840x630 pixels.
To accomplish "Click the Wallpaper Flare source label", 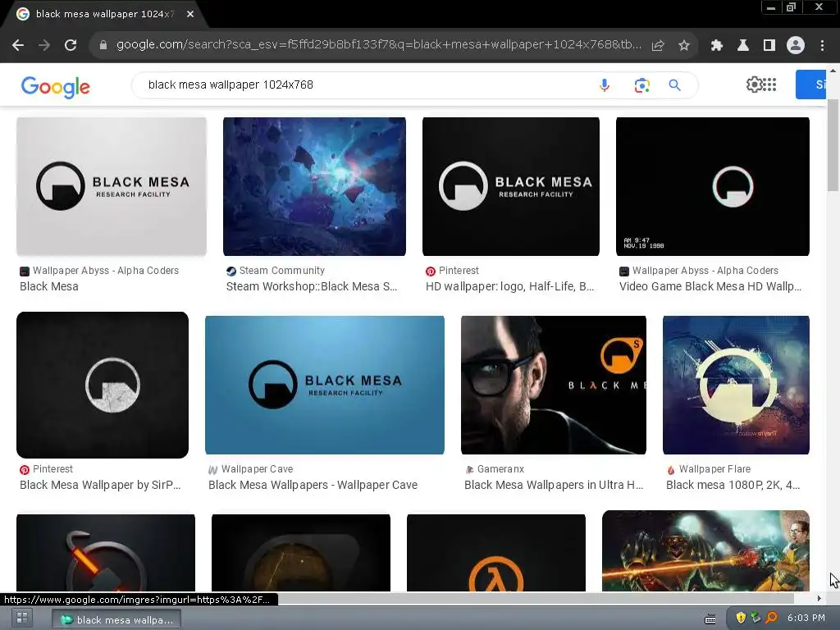I will coord(714,468).
